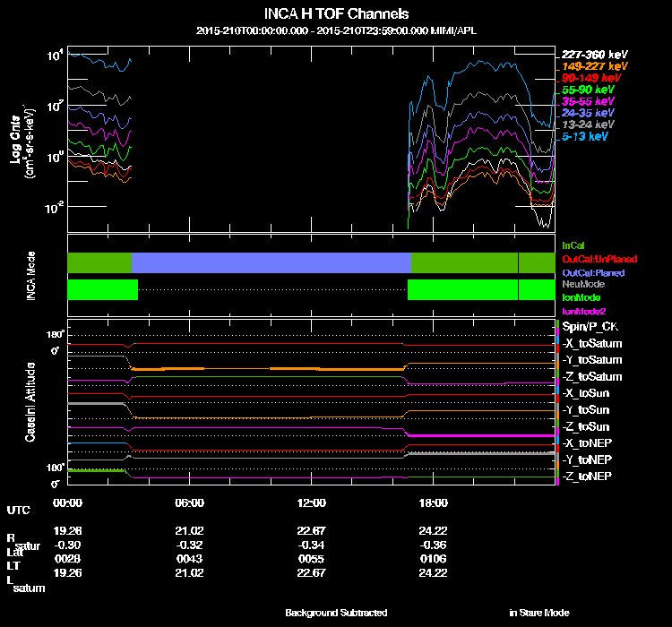Click the 06:00 UTC time axis label
The image size is (672, 627).
[x=189, y=502]
